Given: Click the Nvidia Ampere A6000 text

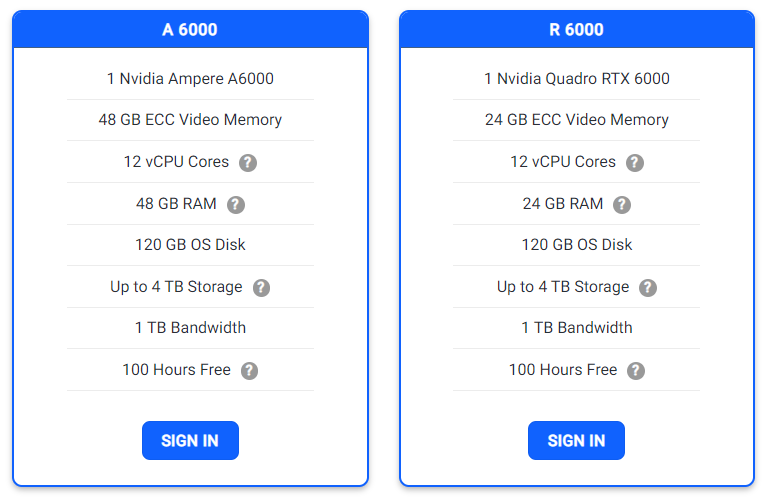Looking at the screenshot, I should point(190,79).
